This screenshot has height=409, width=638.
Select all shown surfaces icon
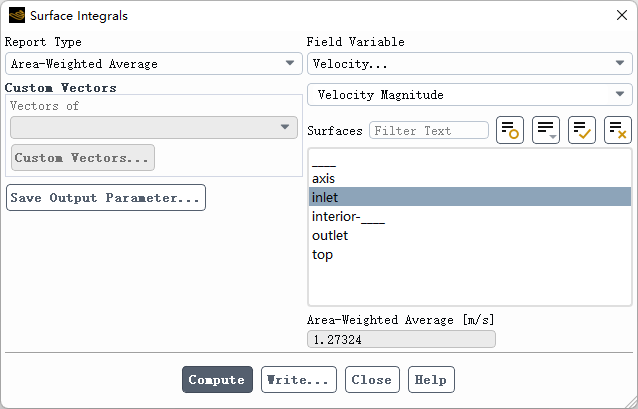[x=582, y=130]
